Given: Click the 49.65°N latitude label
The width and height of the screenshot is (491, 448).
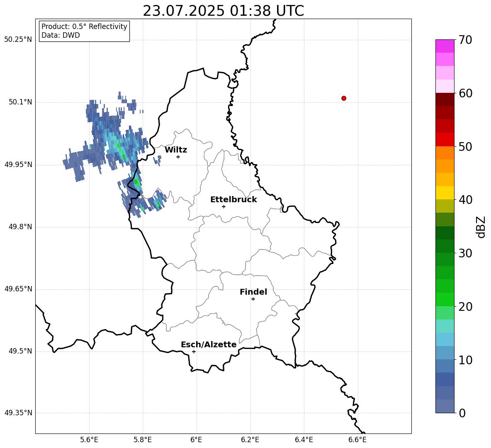Looking at the screenshot, I should tap(18, 289).
